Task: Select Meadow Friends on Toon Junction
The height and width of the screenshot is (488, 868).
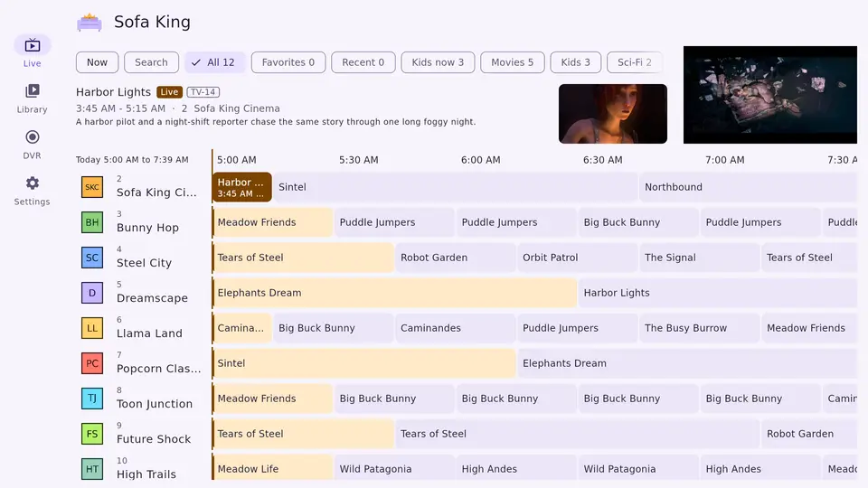Action: point(272,399)
